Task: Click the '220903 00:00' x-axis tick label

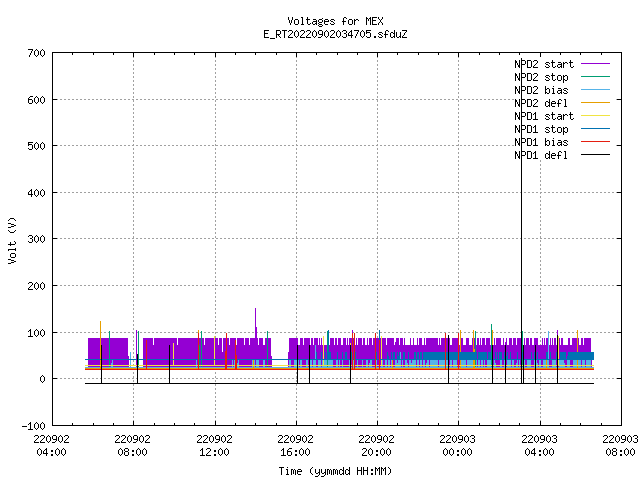Action: 457,446
